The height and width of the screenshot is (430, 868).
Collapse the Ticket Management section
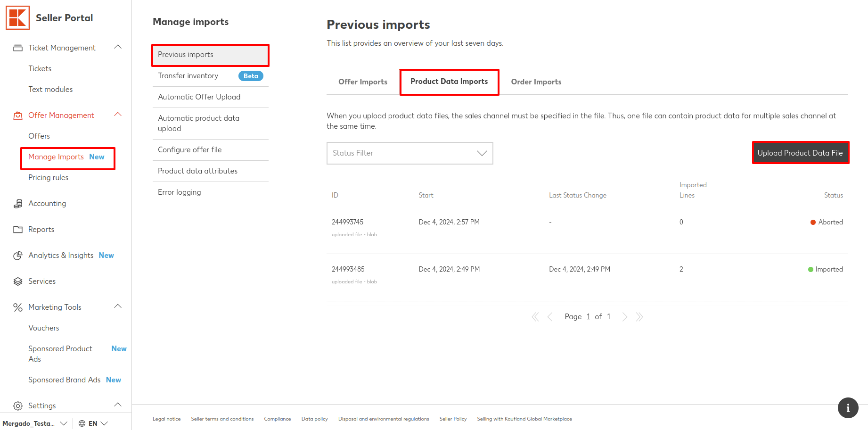pyautogui.click(x=118, y=47)
